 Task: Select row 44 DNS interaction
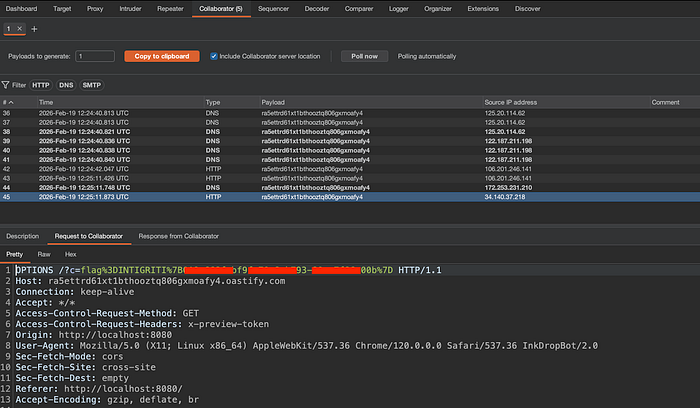point(350,187)
